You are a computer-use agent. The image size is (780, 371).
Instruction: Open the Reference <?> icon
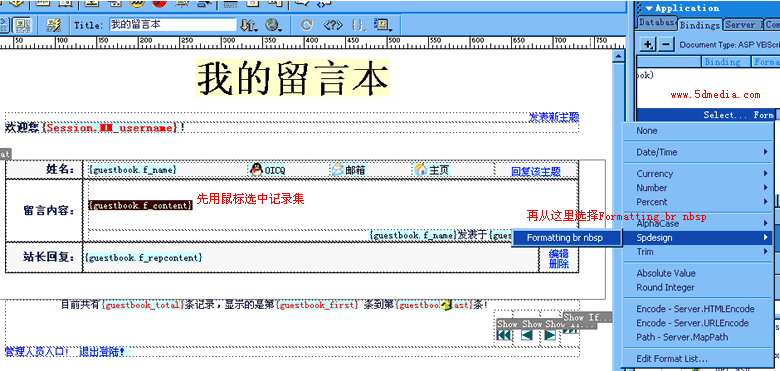(332, 25)
